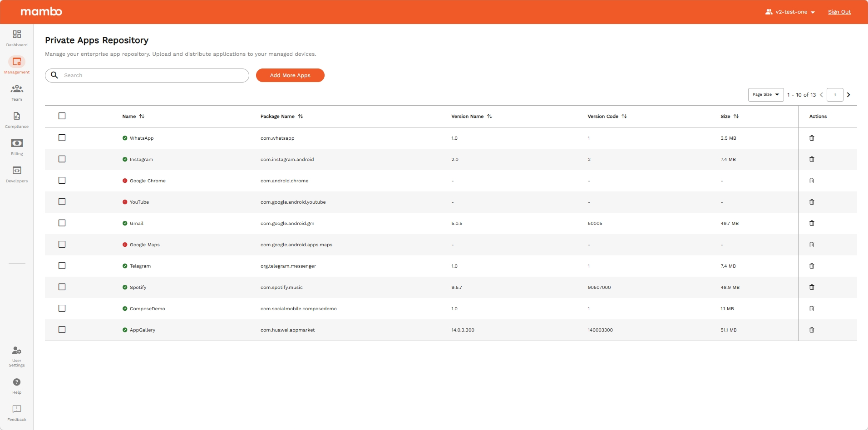Delete Telegram using the trash icon
Screen dimensions: 868x430
812,266
